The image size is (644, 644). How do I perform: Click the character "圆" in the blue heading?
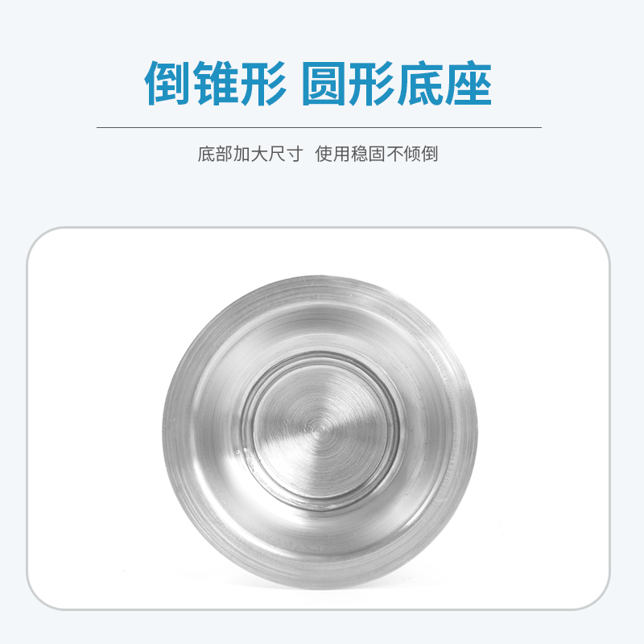(x=324, y=84)
